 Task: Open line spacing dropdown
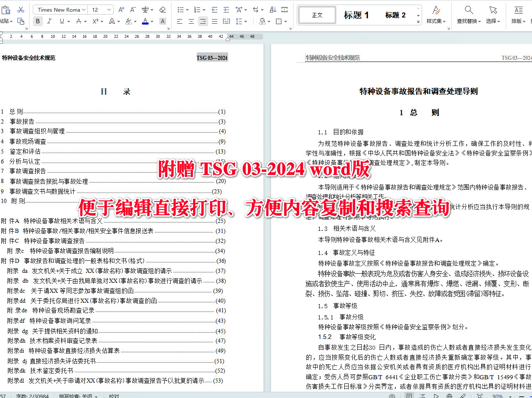[246, 21]
